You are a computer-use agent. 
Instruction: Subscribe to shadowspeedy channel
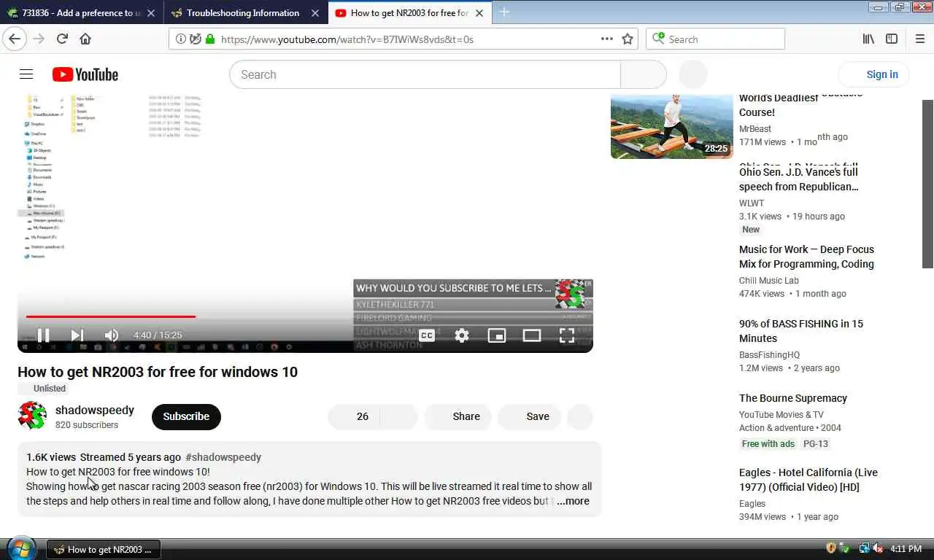186,416
